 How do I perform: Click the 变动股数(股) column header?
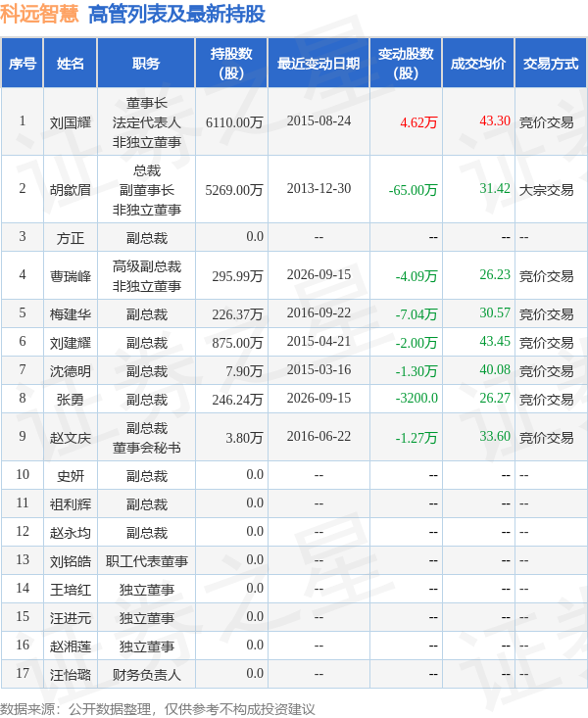tap(406, 64)
